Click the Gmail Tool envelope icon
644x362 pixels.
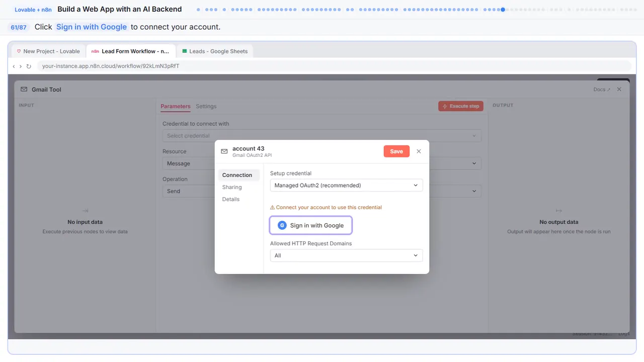click(x=24, y=89)
